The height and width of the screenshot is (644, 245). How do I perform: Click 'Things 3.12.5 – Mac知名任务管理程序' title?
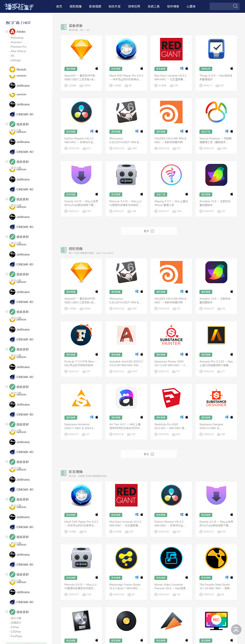pyautogui.click(x=216, y=78)
